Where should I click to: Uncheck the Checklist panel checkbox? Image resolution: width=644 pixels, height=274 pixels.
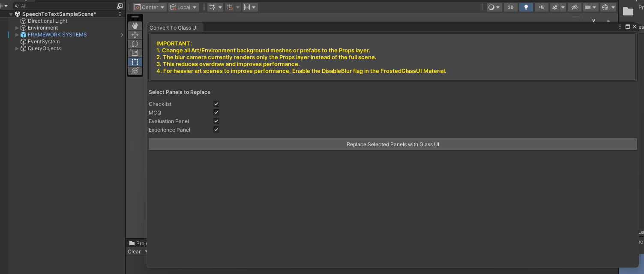[216, 104]
